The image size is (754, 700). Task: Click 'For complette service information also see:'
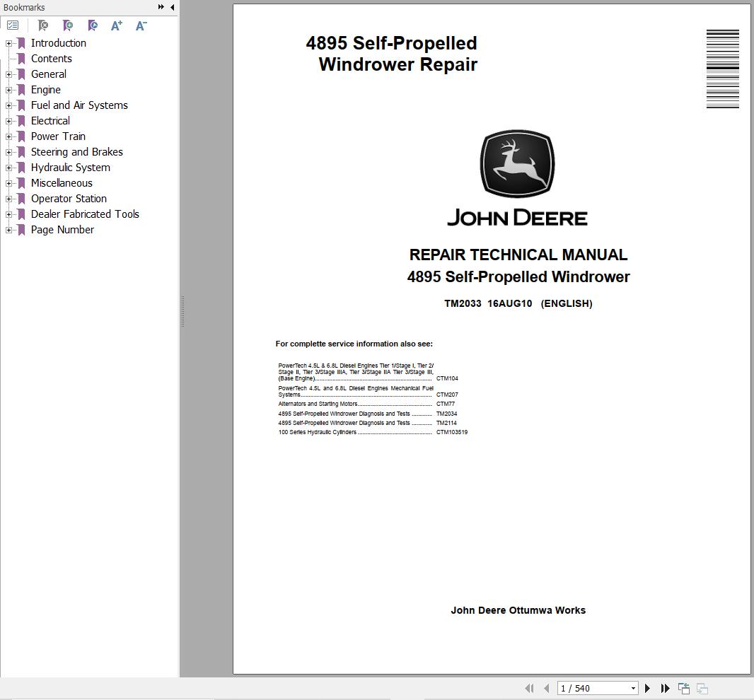(354, 344)
